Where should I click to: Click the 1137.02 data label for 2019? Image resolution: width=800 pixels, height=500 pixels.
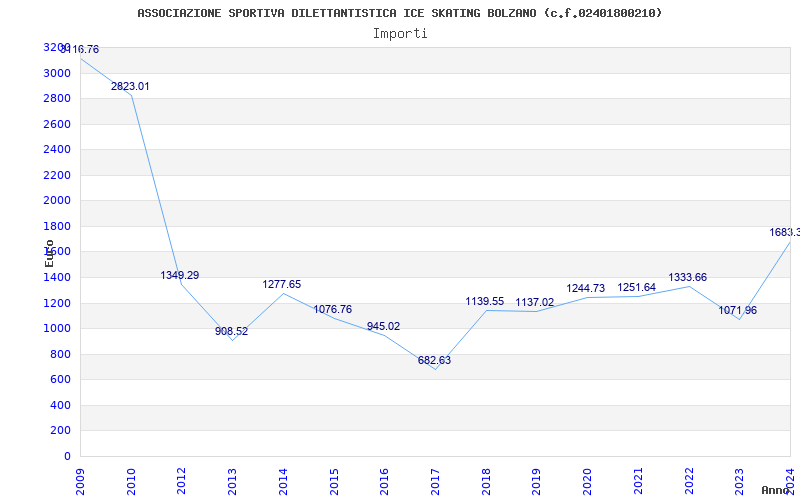click(535, 302)
